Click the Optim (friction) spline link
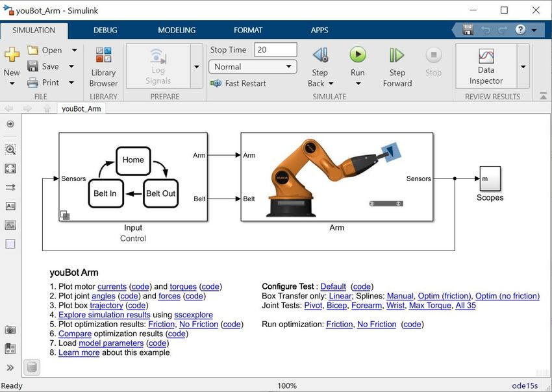This screenshot has width=552, height=392. pos(444,296)
